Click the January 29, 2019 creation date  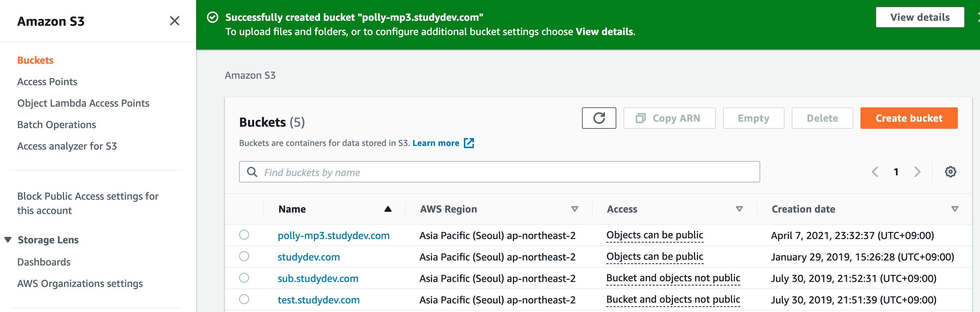[863, 257]
